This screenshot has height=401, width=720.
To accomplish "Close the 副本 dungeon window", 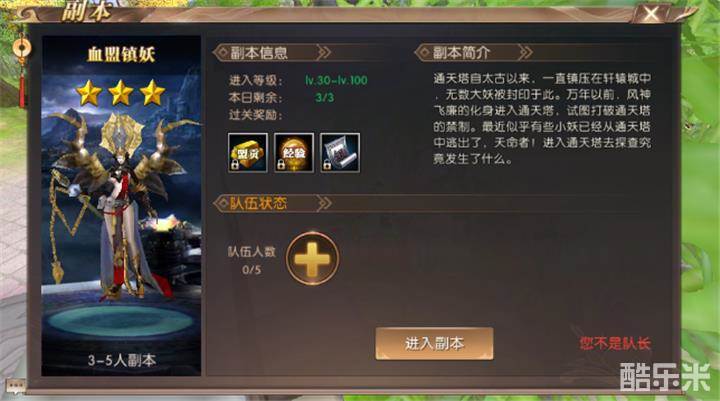I will [x=651, y=14].
